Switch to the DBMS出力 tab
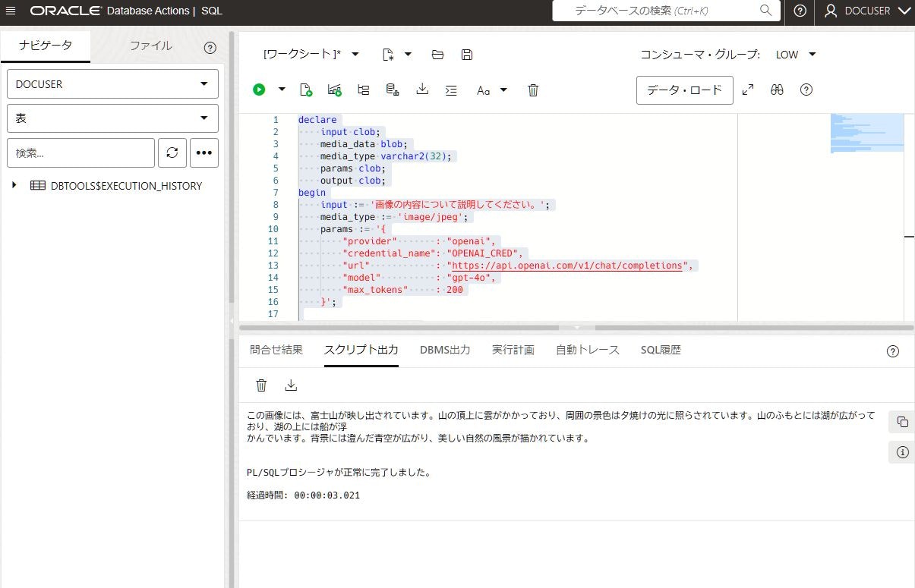This screenshot has width=915, height=588. pos(445,350)
